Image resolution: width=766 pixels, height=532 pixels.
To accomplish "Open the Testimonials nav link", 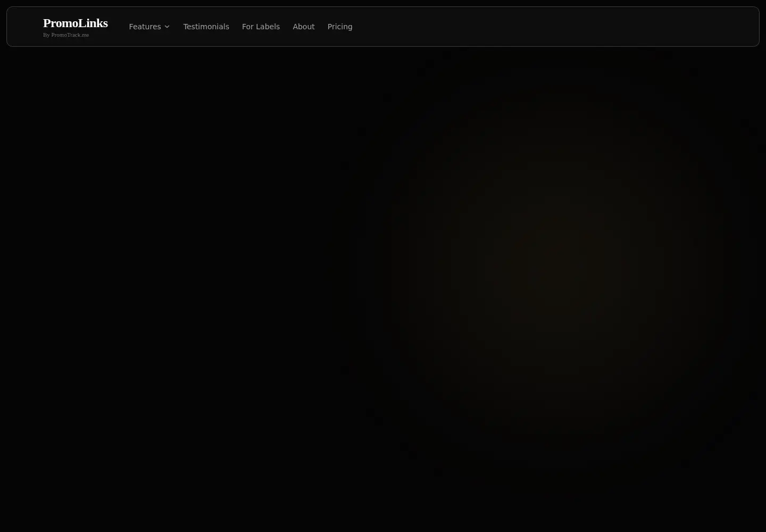I will pos(206,27).
